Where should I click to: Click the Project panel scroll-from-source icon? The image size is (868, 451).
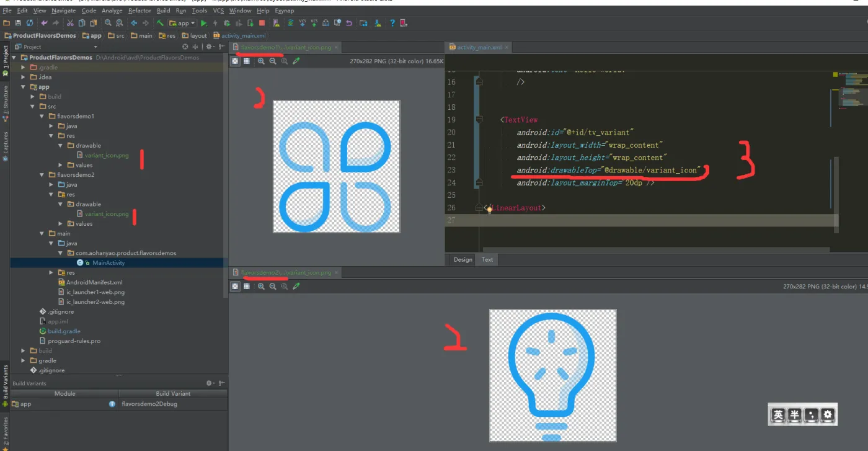pos(185,47)
